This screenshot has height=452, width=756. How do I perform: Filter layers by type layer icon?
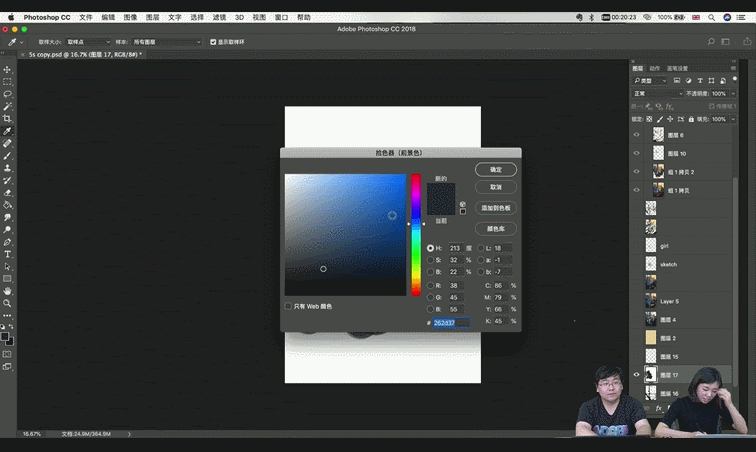click(700, 81)
